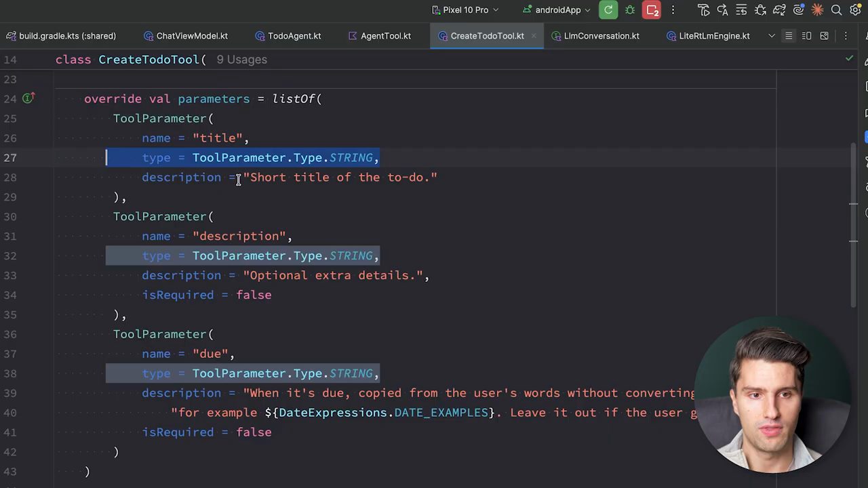Expand the hidden editor tabs list chevron
This screenshot has width=868, height=488.
pos(772,36)
